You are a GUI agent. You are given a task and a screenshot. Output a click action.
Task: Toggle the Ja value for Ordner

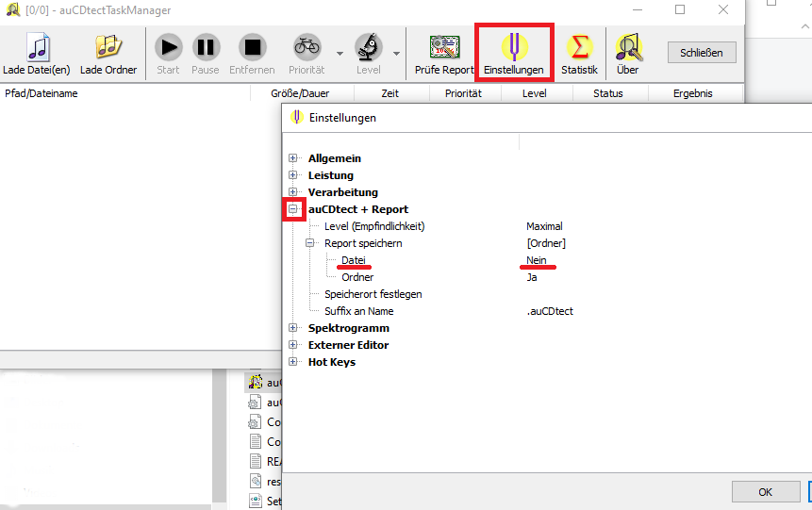(532, 277)
